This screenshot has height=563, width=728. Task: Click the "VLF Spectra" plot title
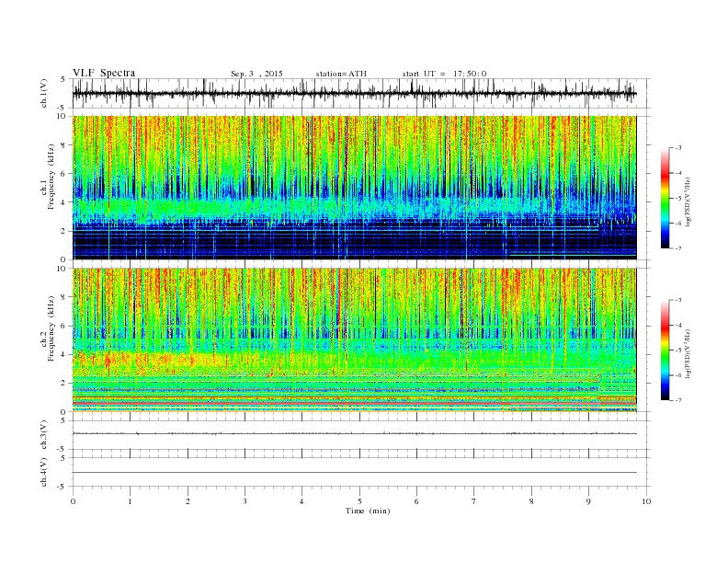point(104,73)
